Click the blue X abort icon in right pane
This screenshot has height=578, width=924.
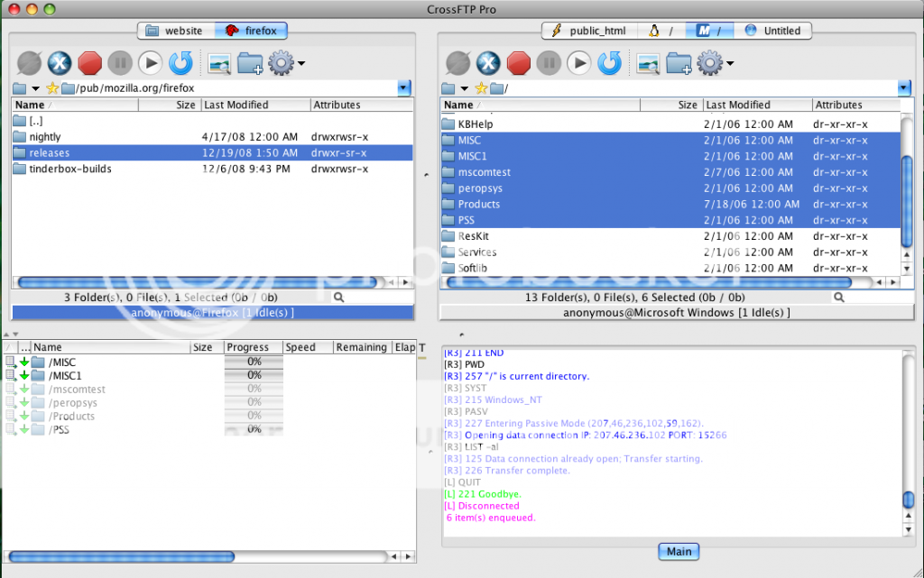(x=488, y=62)
